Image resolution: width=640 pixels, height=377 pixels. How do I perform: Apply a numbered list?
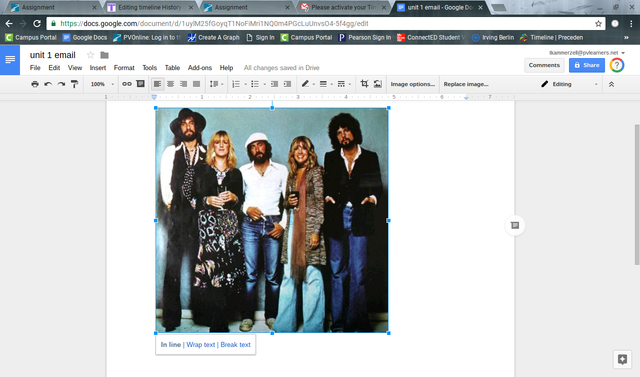pyautogui.click(x=236, y=84)
